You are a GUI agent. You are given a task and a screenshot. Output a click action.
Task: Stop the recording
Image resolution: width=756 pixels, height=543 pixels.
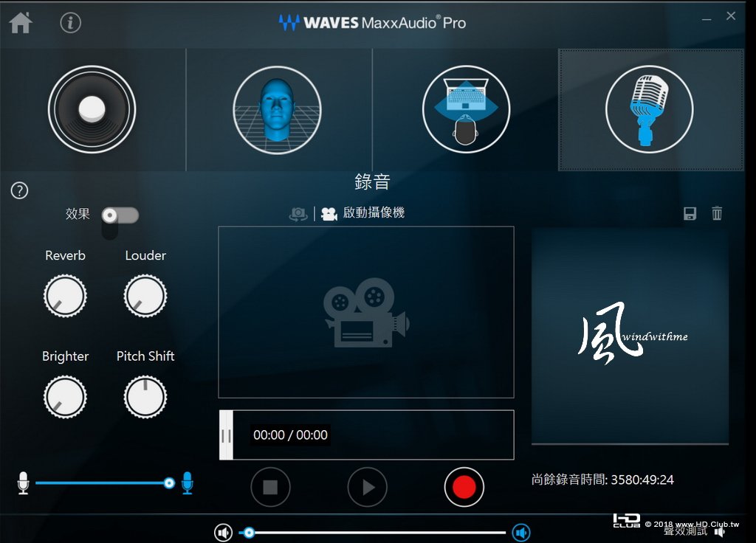click(x=270, y=487)
